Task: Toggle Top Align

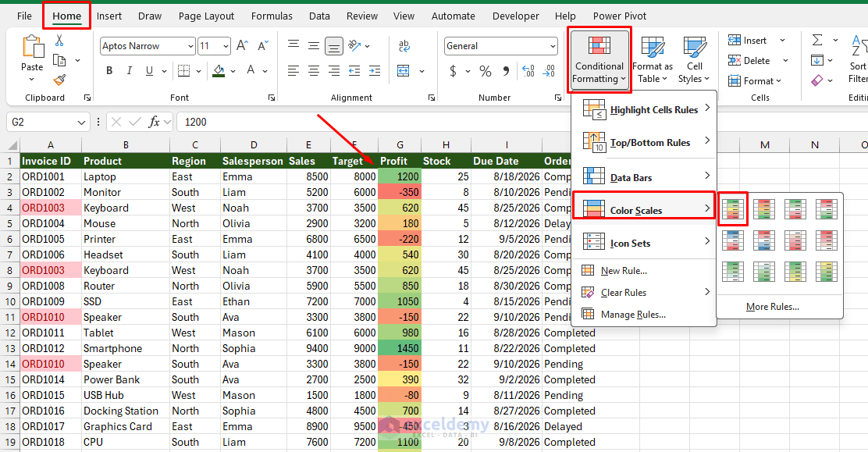Action: pyautogui.click(x=293, y=45)
